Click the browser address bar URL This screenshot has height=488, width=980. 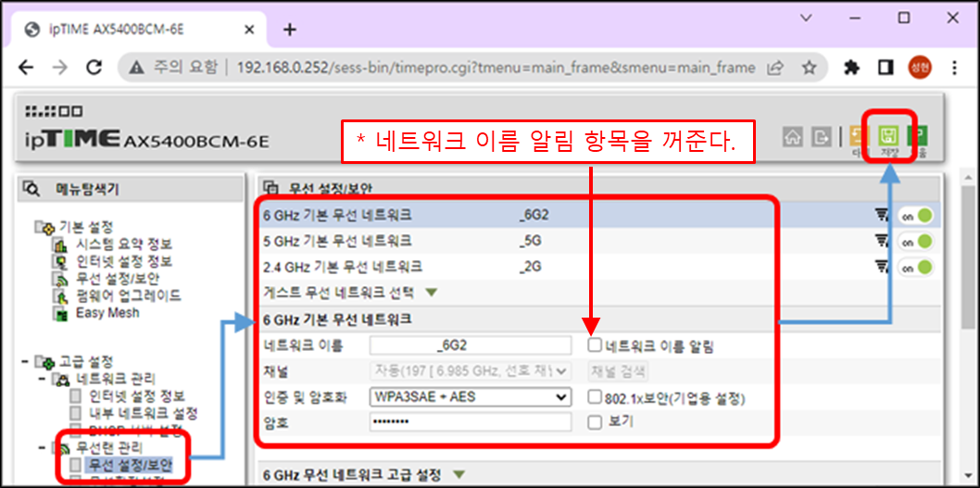point(496,68)
